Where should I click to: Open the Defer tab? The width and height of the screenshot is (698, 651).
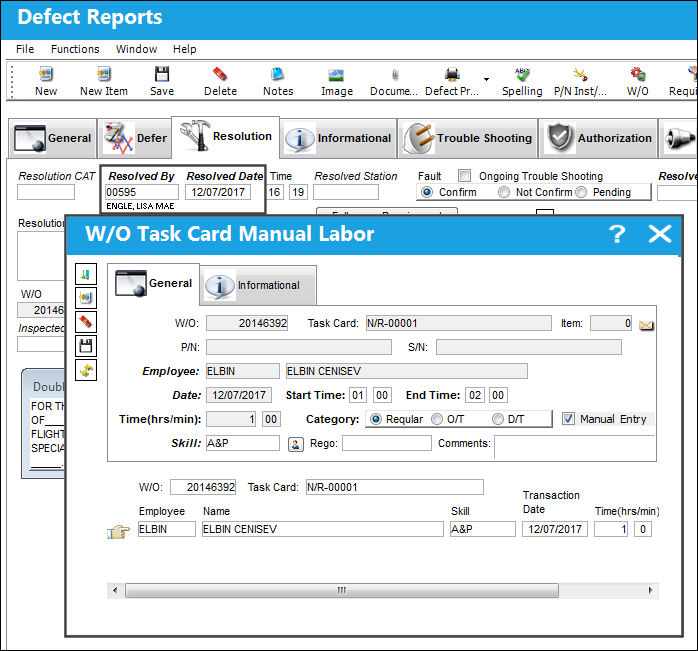134,138
